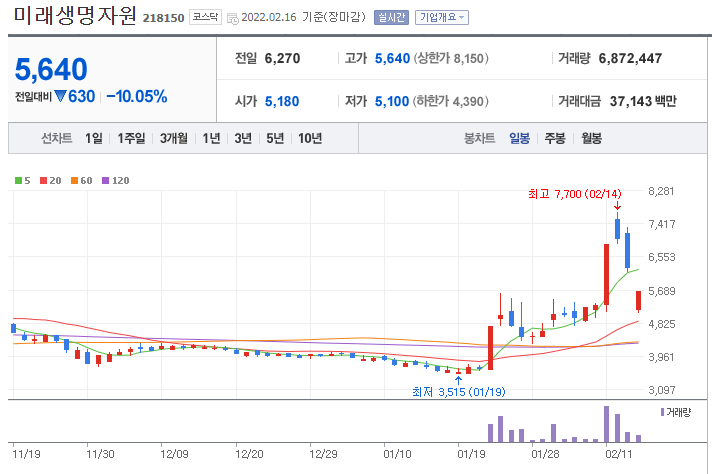Click the 3,097 price axis label
Image resolution: width=712 pixels, height=474 pixels.
[662, 390]
